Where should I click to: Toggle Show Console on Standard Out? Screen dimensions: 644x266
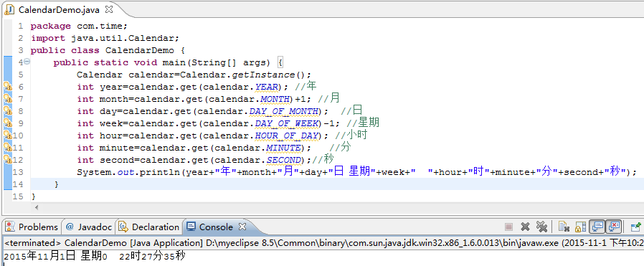click(597, 227)
